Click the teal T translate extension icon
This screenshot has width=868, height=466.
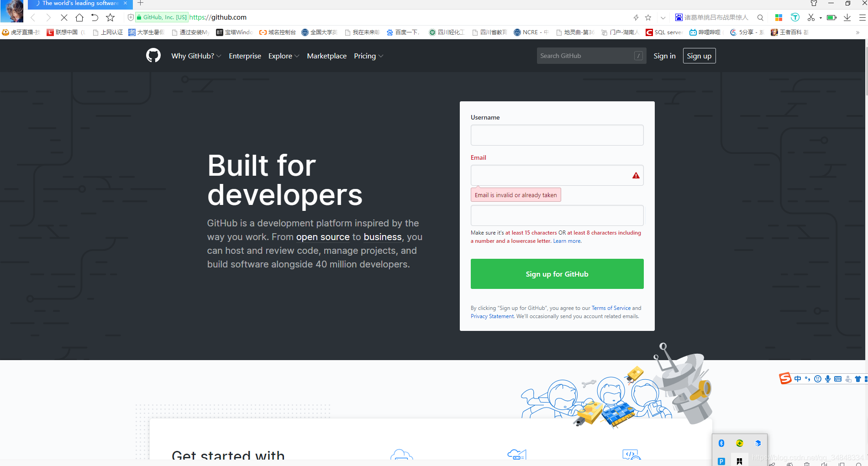[795, 17]
